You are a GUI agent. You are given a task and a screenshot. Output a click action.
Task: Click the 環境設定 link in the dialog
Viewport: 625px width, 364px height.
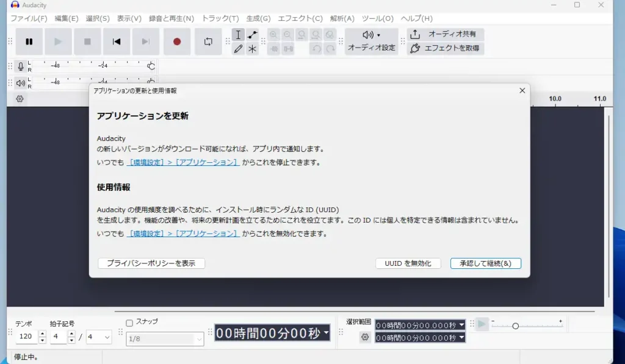147,162
